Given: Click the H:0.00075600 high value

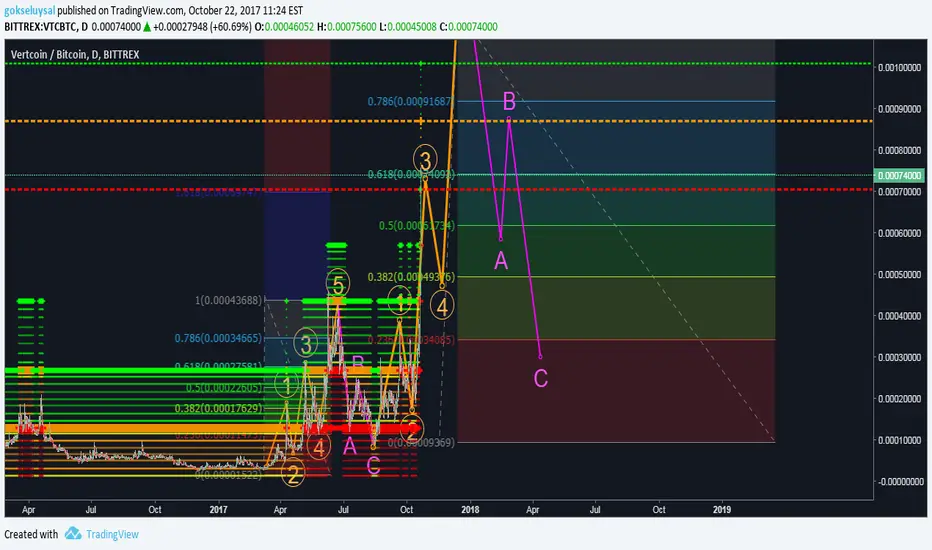Looking at the screenshot, I should [347, 27].
